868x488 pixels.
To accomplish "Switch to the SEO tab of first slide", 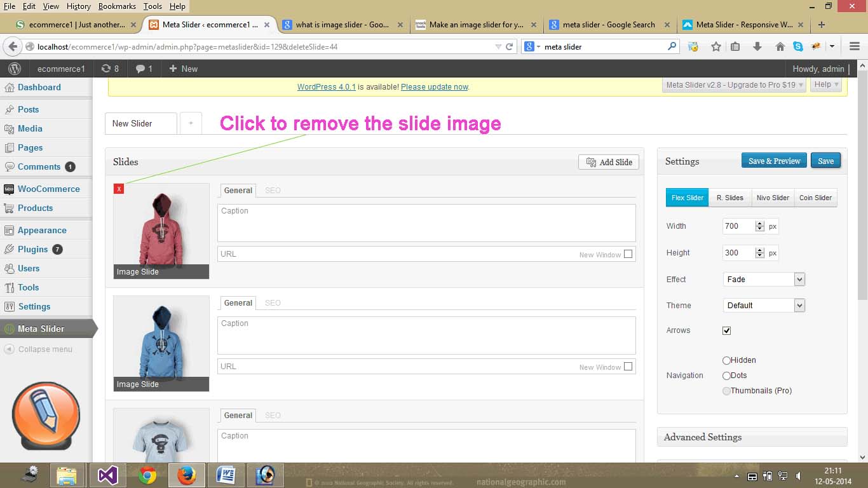I will point(273,190).
